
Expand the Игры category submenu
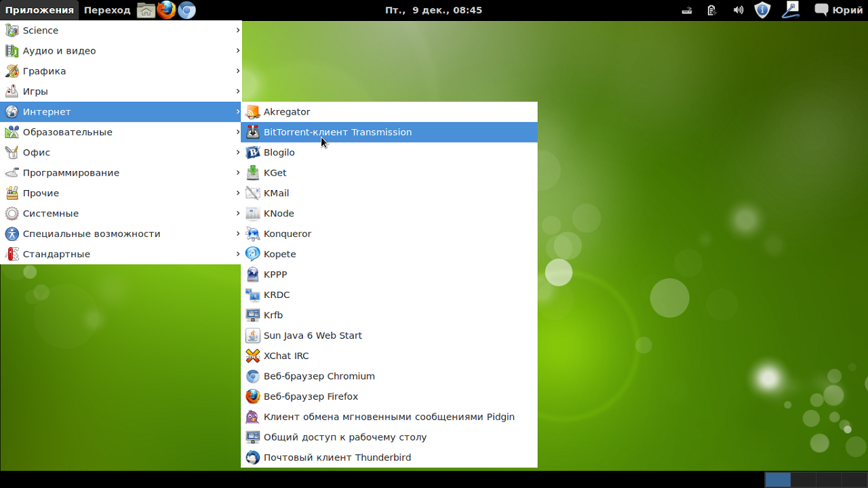tap(121, 92)
